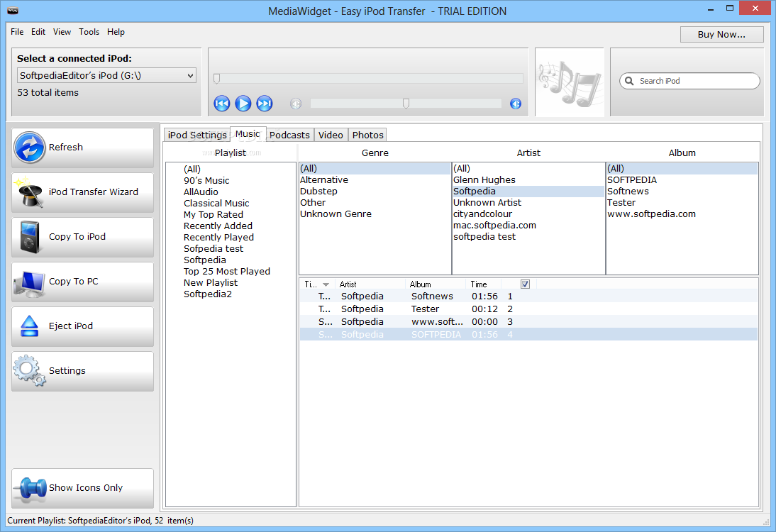Select the www.softpedia.com album
This screenshot has width=776, height=532.
(682, 214)
